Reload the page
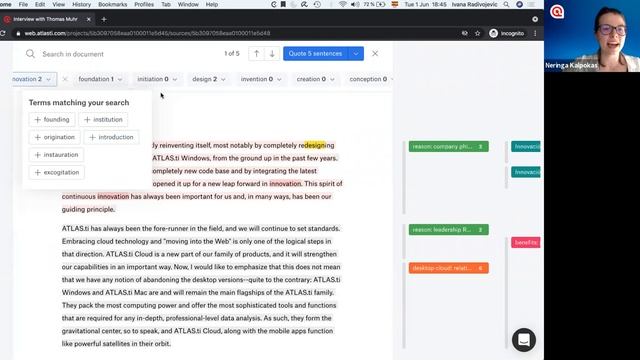 click(2, 33)
